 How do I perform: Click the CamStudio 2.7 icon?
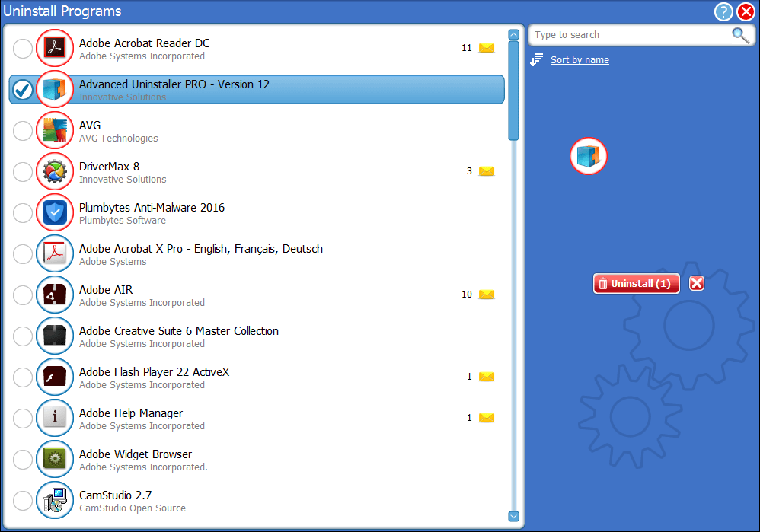(x=55, y=500)
